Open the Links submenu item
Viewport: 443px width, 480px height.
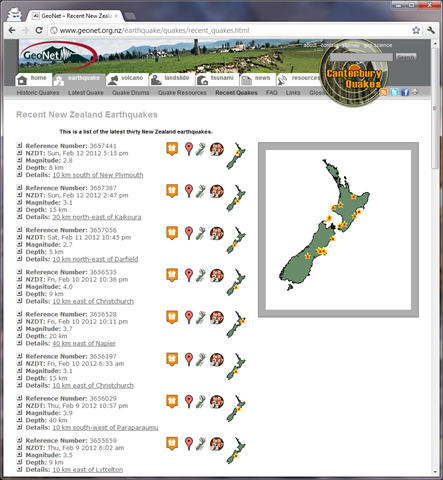293,93
